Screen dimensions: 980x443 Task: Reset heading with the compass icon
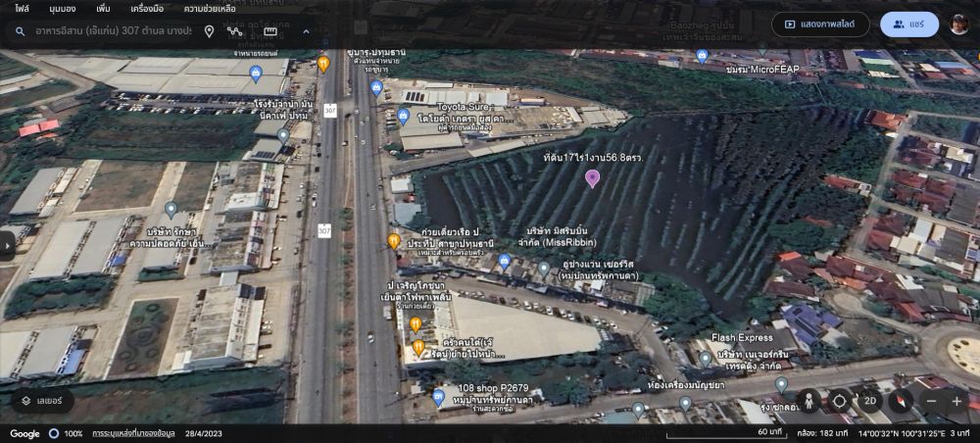(901, 401)
